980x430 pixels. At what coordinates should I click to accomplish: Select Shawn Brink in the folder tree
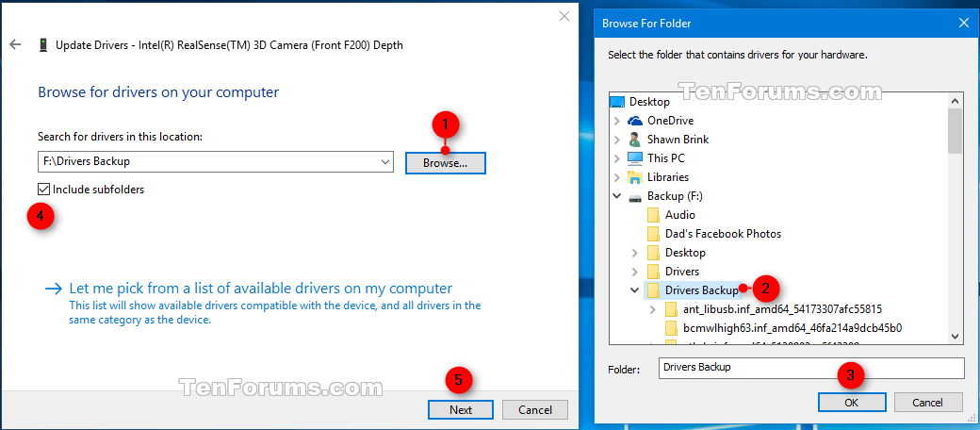click(678, 140)
